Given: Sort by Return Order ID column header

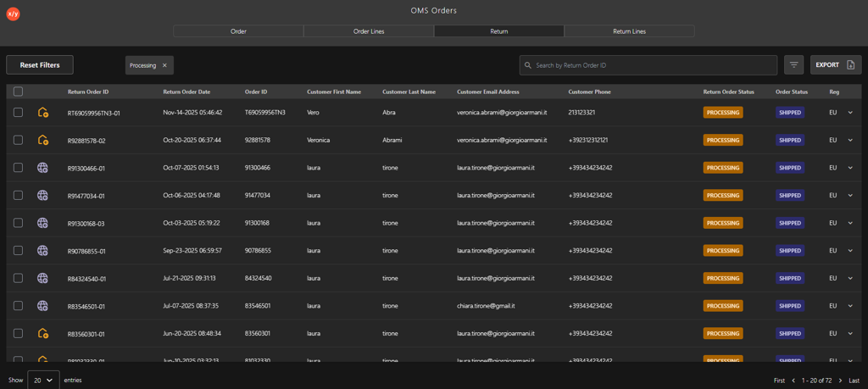Looking at the screenshot, I should tap(88, 92).
